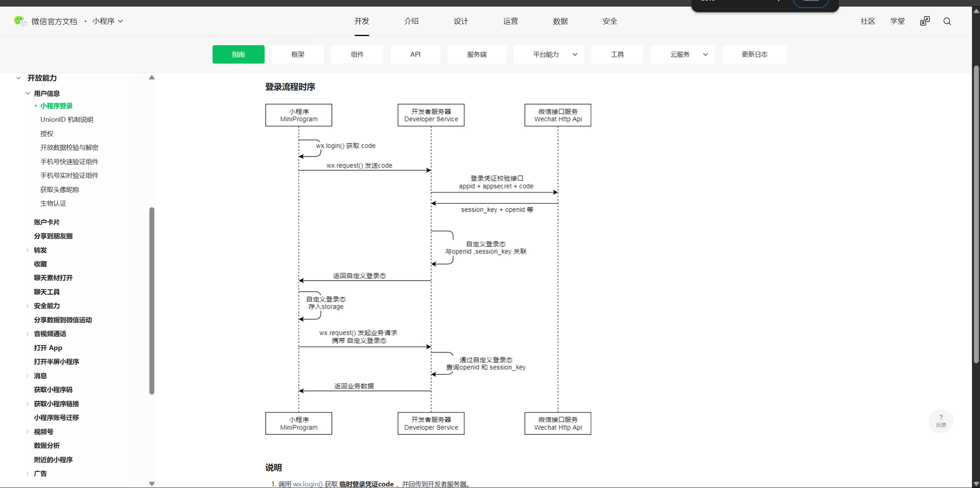The width and height of the screenshot is (980, 488).
Task: Expand the 音视频通话 tree item
Action: tap(28, 334)
